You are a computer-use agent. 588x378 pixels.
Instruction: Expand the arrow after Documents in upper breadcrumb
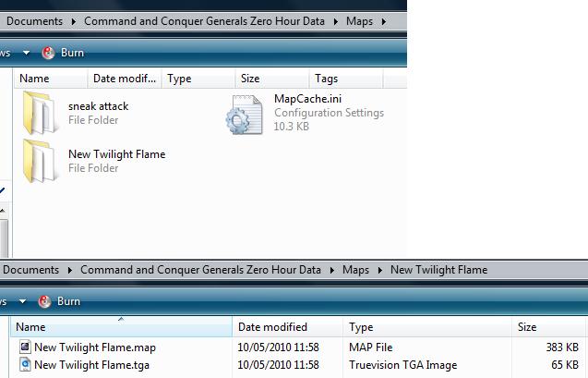[x=72, y=20]
